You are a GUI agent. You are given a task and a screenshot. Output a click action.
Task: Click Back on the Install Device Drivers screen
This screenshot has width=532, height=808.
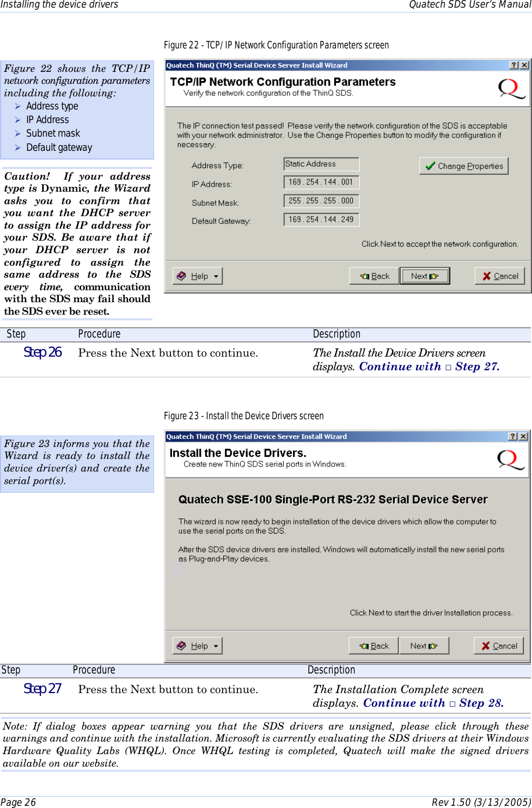click(374, 646)
